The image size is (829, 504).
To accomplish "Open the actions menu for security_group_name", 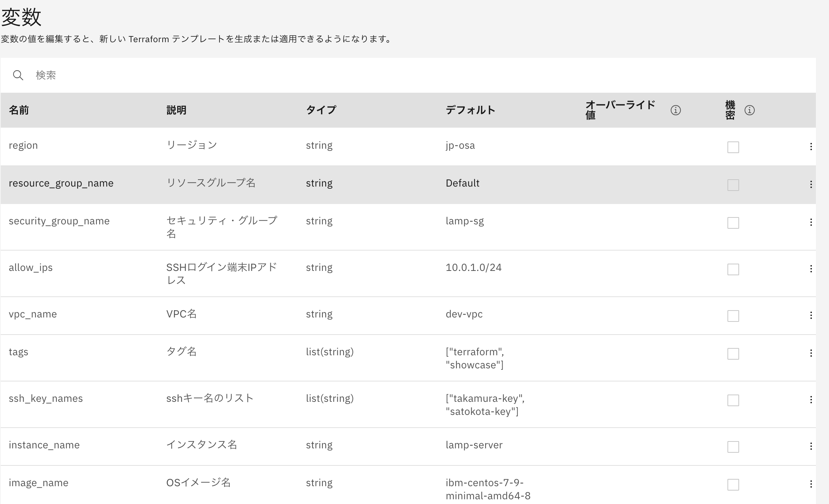I will [812, 222].
